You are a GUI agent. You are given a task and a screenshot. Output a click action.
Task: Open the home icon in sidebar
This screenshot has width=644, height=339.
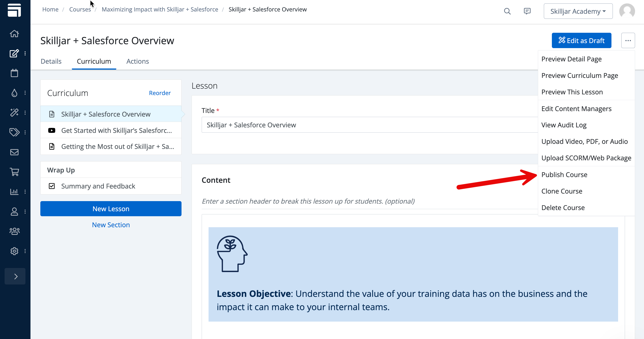coord(14,33)
